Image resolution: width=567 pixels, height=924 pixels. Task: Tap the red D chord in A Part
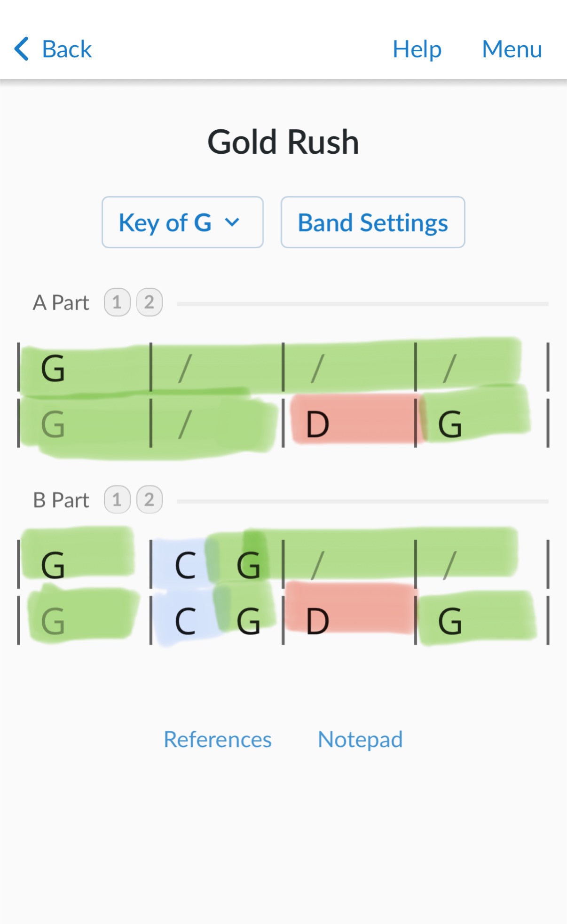(x=318, y=424)
